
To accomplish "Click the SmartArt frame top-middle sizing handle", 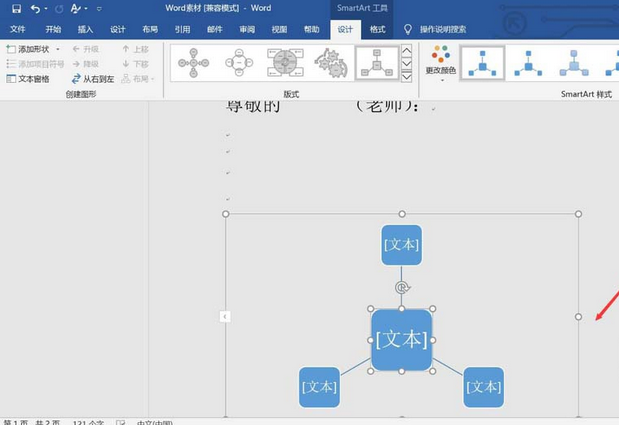I will pos(402,214).
